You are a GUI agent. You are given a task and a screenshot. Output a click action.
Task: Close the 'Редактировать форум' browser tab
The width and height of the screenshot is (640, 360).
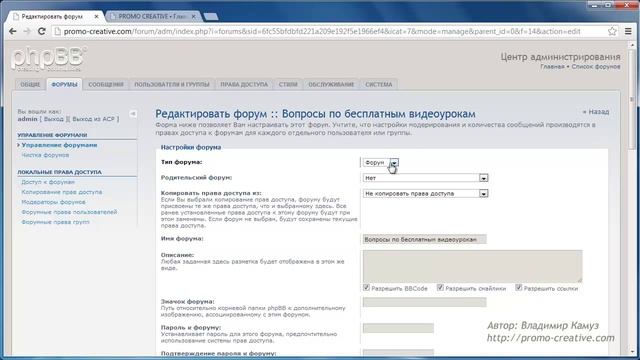click(96, 17)
